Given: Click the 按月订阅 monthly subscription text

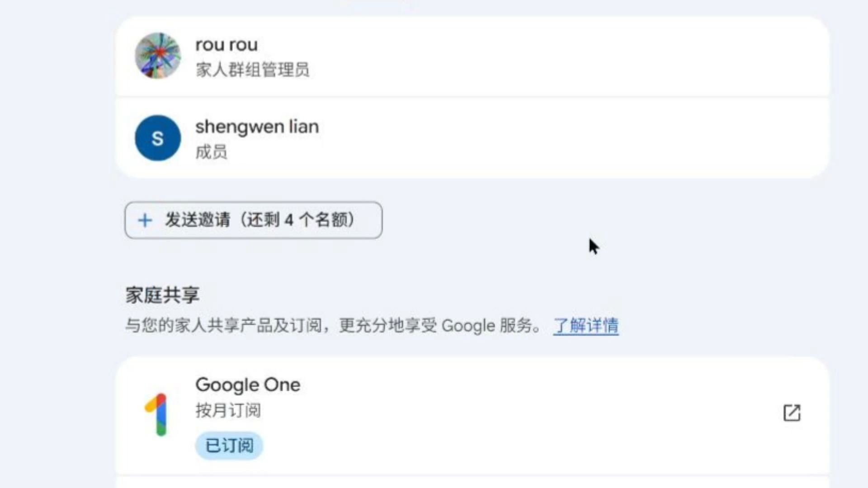Looking at the screenshot, I should click(x=228, y=410).
